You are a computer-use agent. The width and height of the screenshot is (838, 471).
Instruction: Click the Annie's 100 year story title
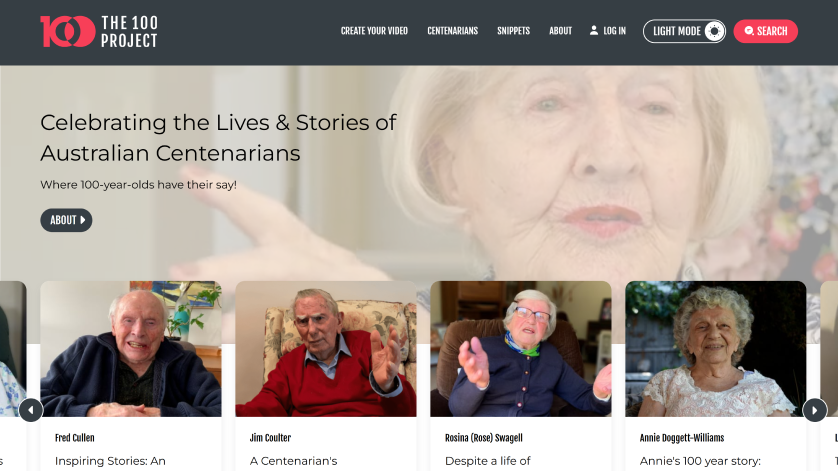point(700,461)
